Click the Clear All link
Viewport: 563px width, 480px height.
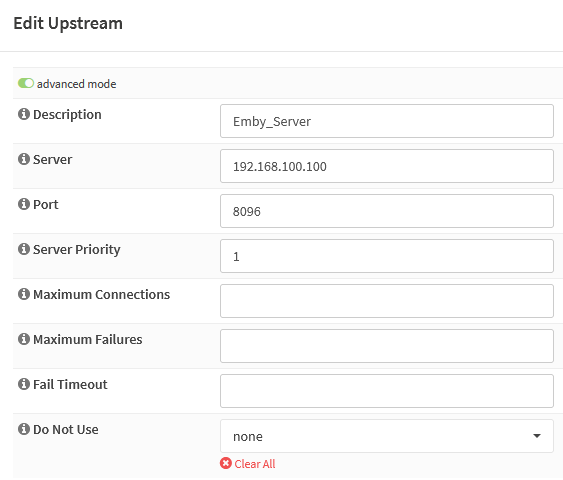pos(255,464)
